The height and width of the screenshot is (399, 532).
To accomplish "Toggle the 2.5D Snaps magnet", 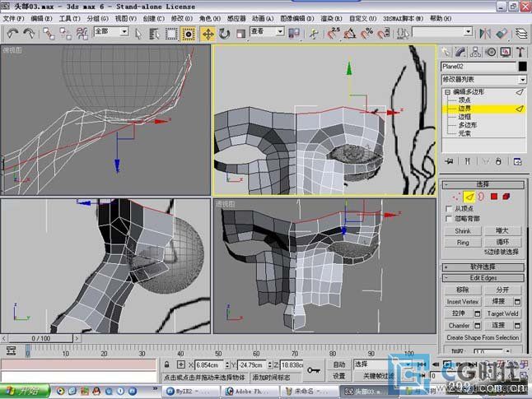I will pos(334,34).
